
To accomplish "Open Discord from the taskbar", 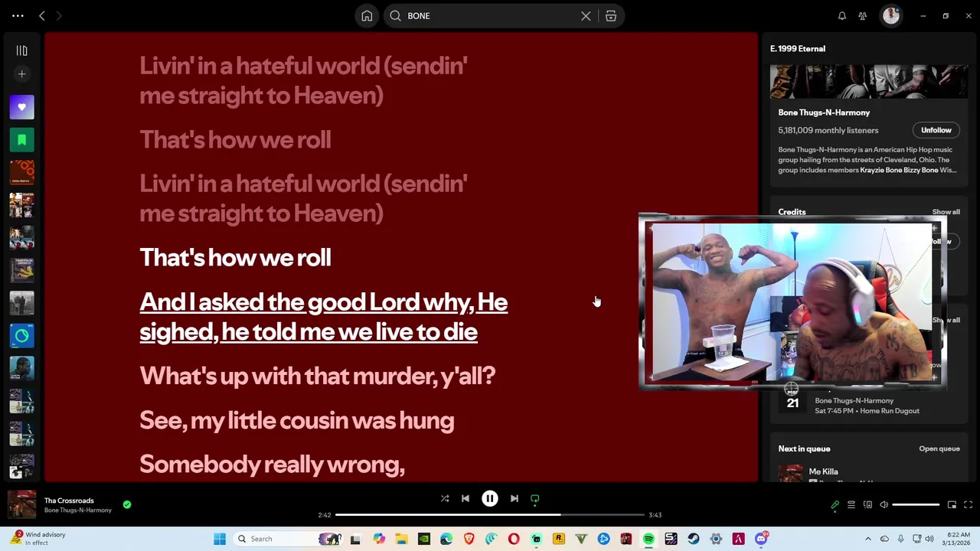I will 761,539.
